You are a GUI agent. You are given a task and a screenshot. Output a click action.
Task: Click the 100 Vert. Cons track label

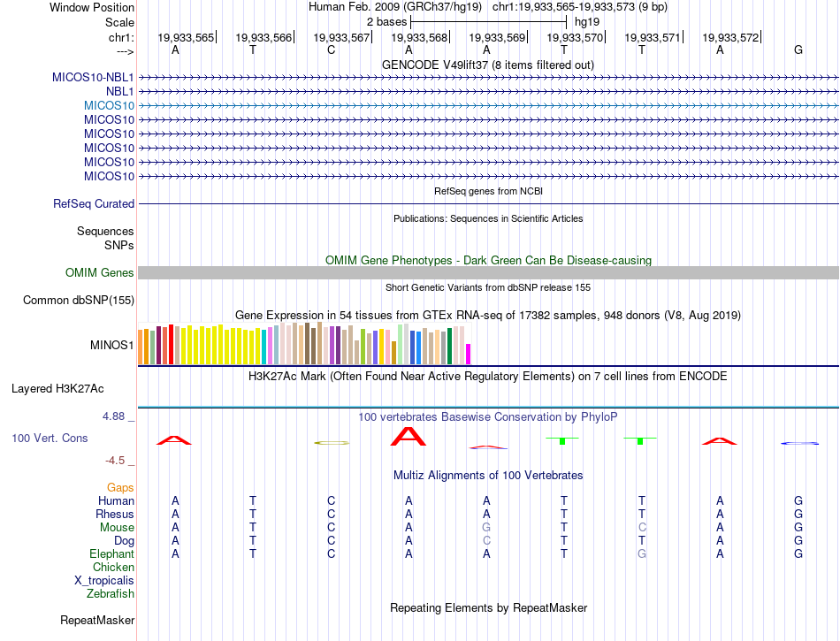(x=50, y=438)
